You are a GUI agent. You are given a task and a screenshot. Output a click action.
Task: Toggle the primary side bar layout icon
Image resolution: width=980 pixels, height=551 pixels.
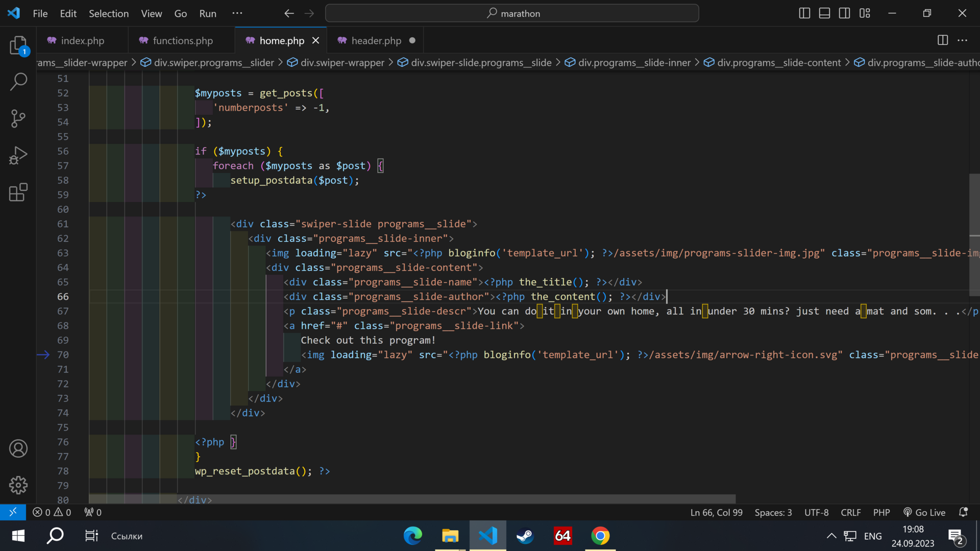click(804, 13)
